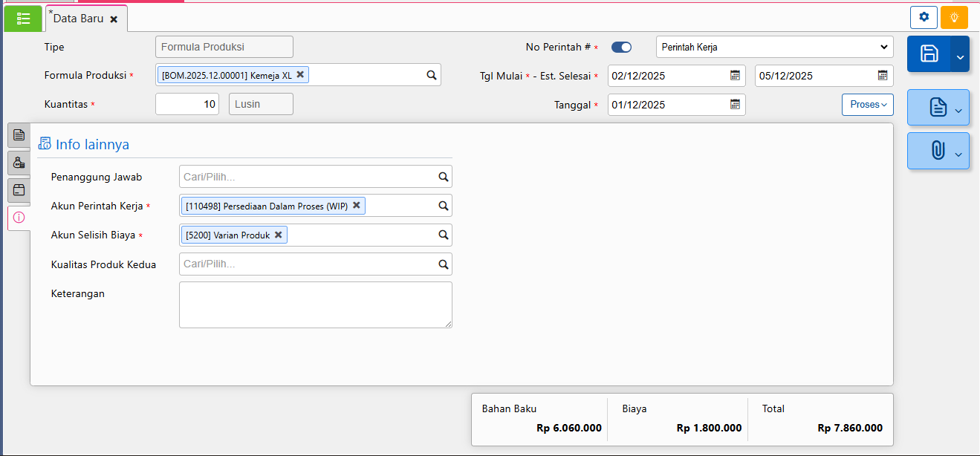Remove the Varian Produk account tag
Screen dimensions: 980x456
click(278, 235)
